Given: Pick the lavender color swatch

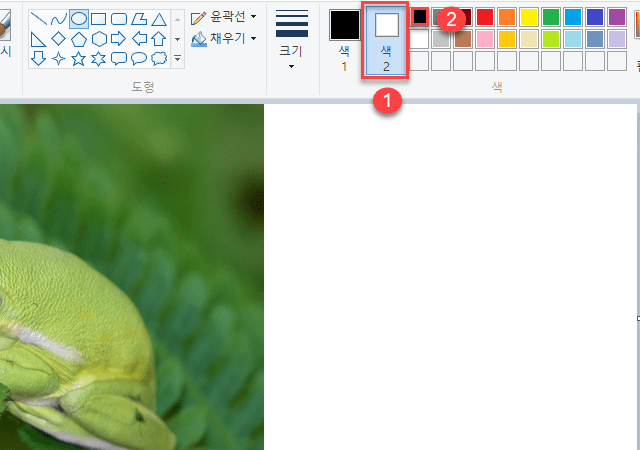Looking at the screenshot, I should click(x=617, y=39).
